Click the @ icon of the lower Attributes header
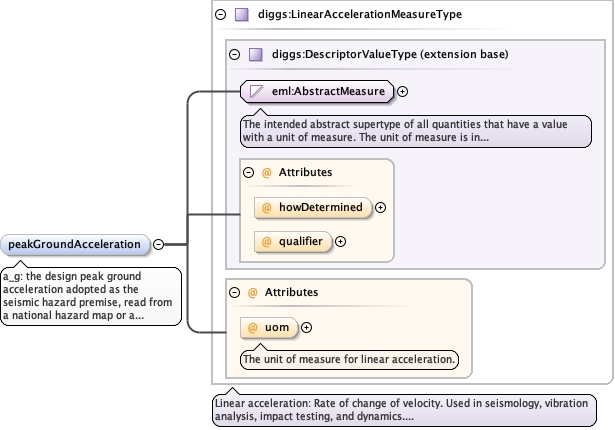This screenshot has height=430, width=615. click(253, 293)
